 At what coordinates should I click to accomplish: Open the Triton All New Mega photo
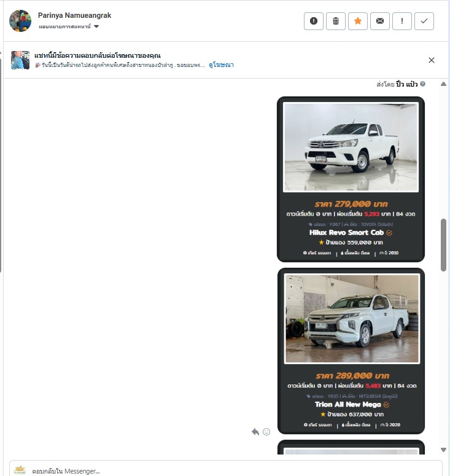coord(352,319)
